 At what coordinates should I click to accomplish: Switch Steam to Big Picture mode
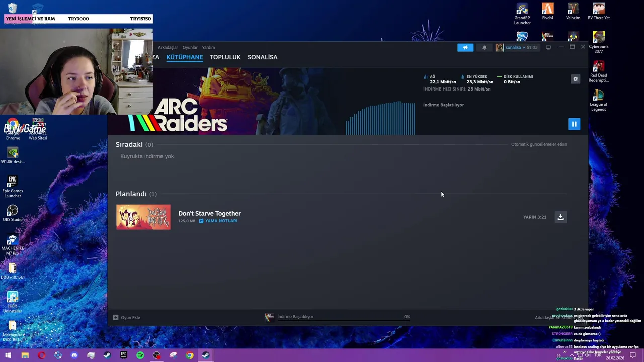coord(548,47)
